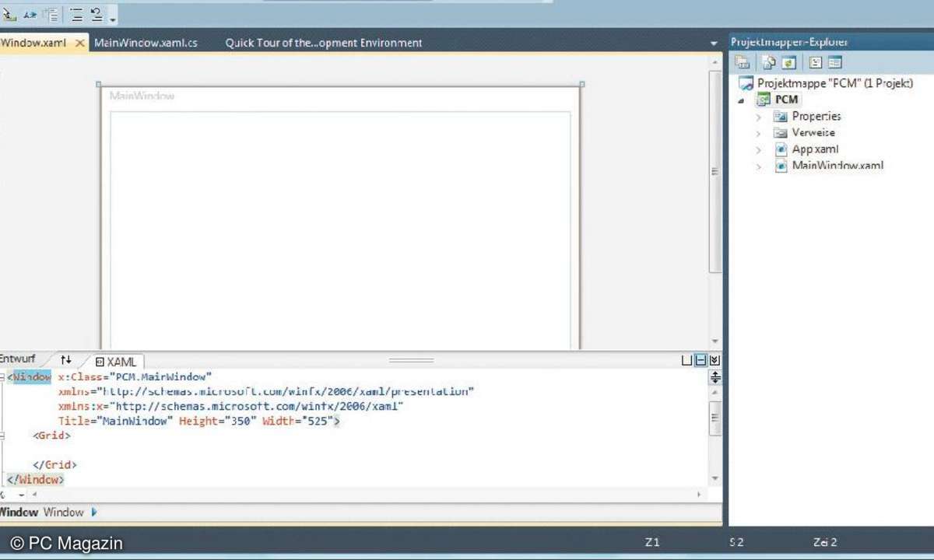The height and width of the screenshot is (560, 934).
Task: Click the designer vertical scrollbar
Action: 715,171
